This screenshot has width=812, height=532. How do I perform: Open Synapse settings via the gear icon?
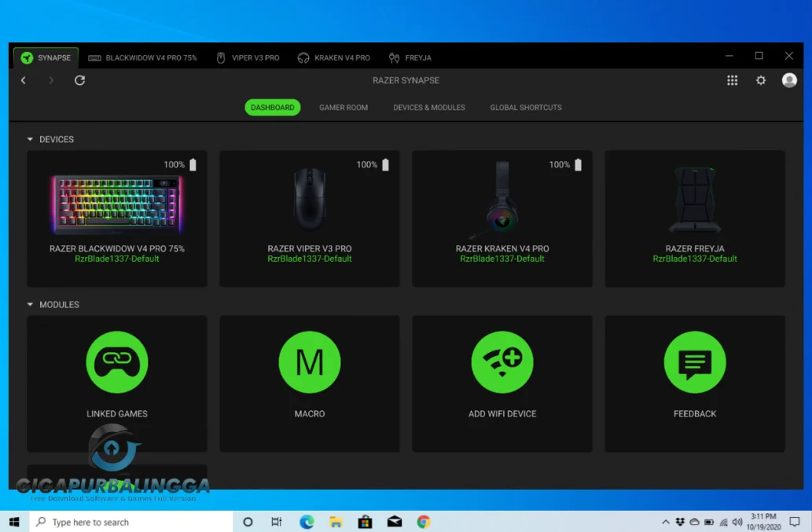pyautogui.click(x=760, y=79)
